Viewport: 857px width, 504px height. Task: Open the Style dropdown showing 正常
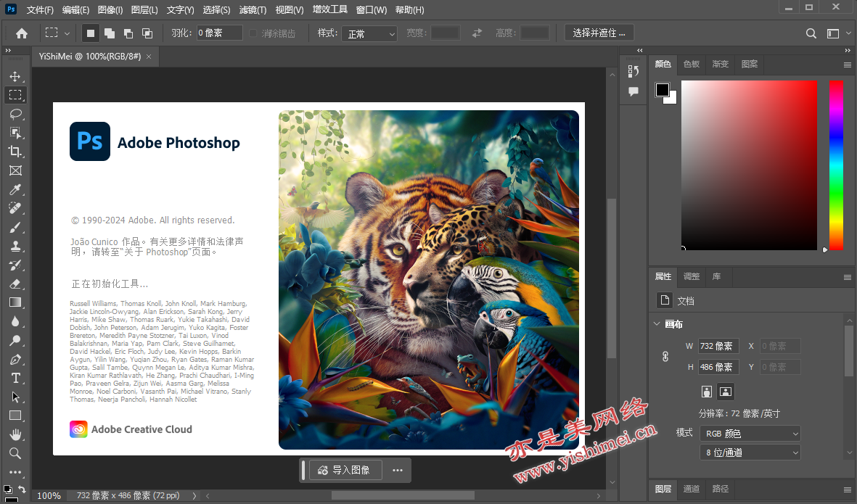pos(369,34)
